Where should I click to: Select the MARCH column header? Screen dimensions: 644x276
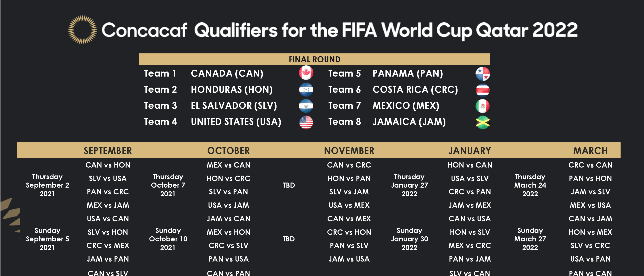click(590, 151)
